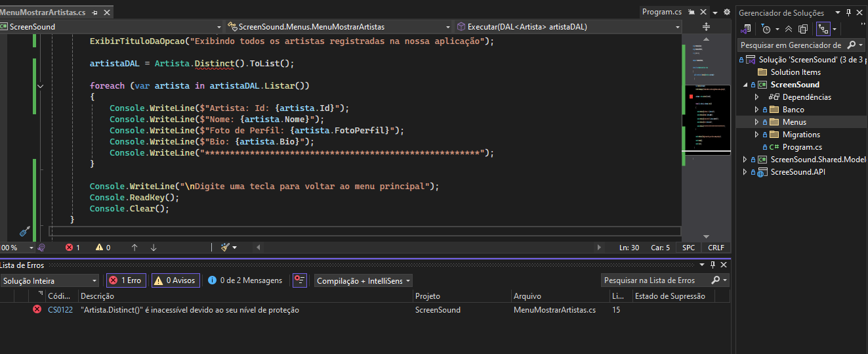Run code cleanup broom icon
The width and height of the screenshot is (868, 354).
(225, 248)
